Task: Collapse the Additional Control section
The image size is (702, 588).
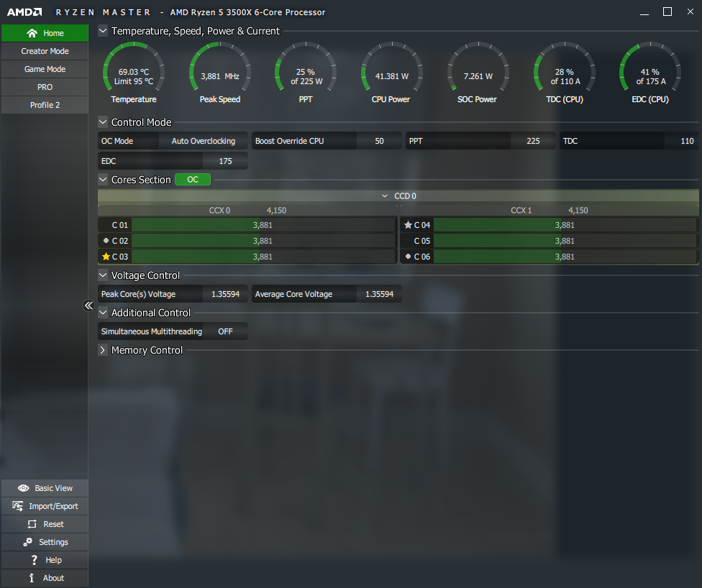Action: click(103, 313)
